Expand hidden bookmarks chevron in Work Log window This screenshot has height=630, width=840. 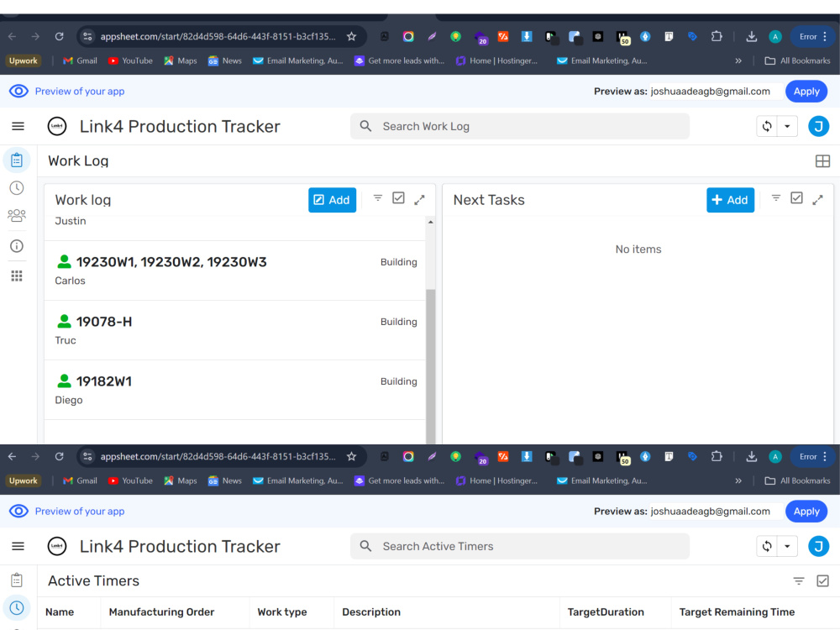pyautogui.click(x=738, y=60)
